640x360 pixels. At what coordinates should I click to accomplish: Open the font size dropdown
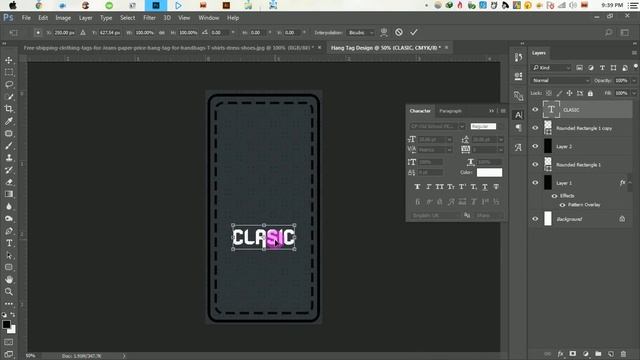coord(449,140)
